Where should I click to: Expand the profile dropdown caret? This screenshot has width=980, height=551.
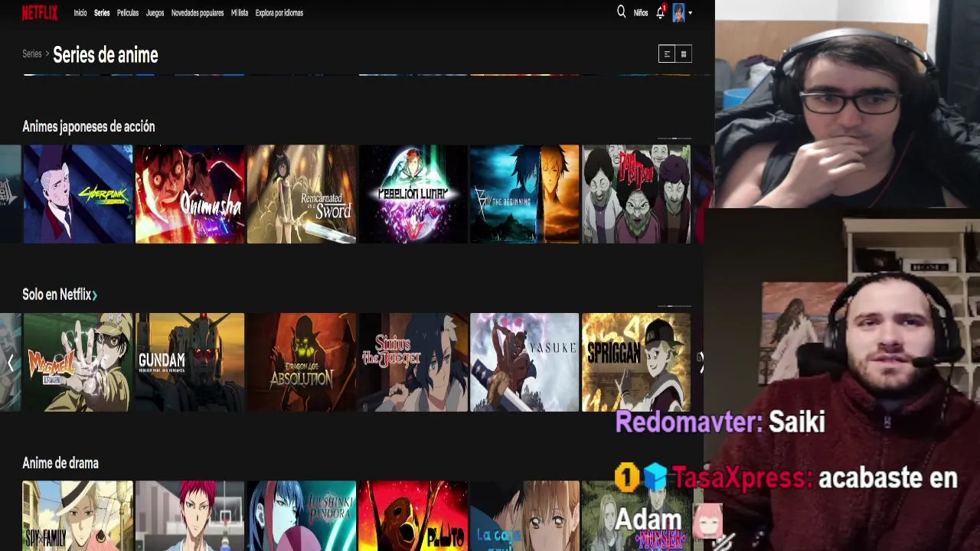690,13
